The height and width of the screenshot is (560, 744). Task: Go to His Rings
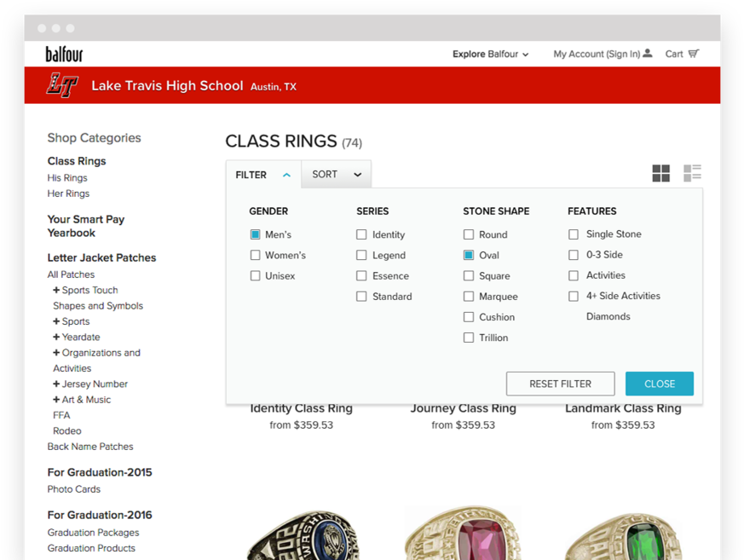[67, 178]
